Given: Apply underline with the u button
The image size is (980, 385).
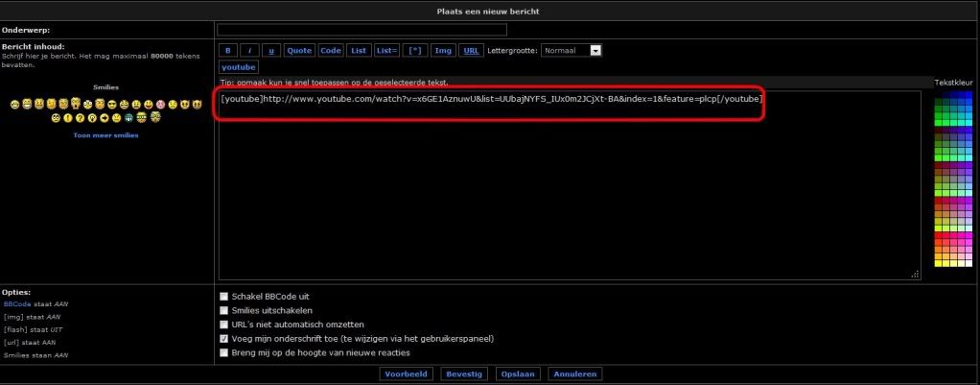Looking at the screenshot, I should tap(270, 51).
